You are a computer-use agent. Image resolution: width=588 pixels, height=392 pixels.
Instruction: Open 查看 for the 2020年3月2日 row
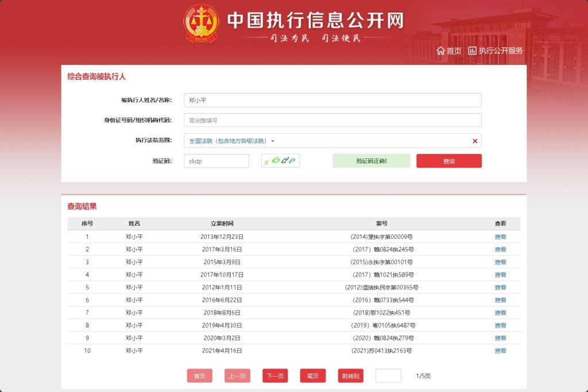click(500, 338)
